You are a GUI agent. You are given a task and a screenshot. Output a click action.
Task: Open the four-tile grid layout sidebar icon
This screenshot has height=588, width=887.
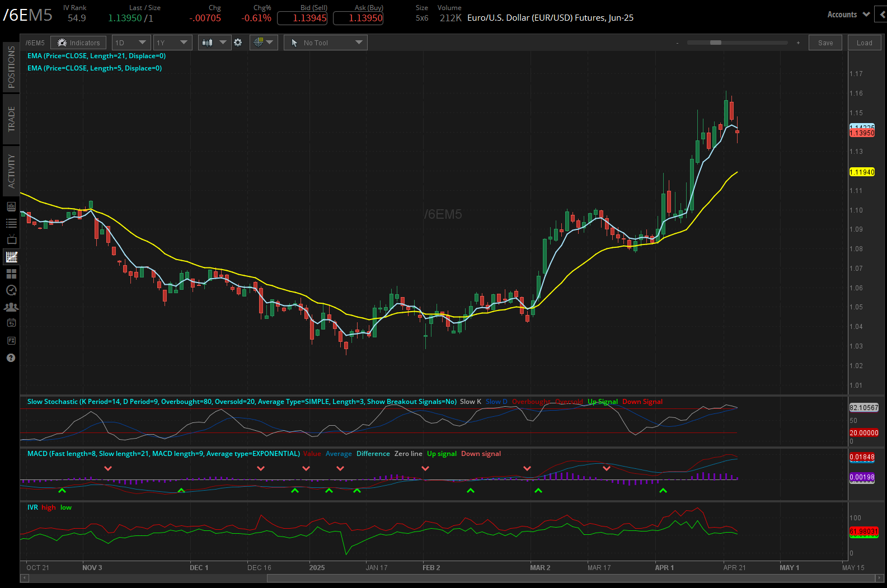coord(11,274)
